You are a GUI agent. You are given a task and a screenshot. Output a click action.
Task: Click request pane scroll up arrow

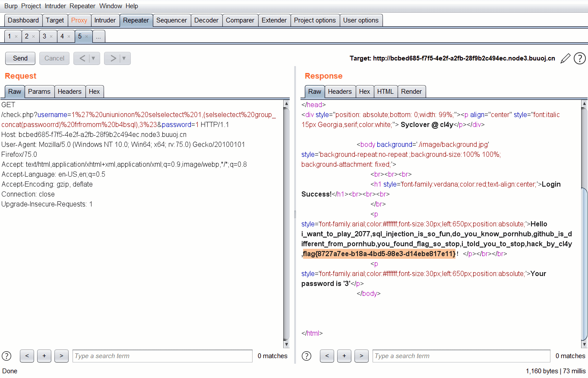(x=286, y=104)
